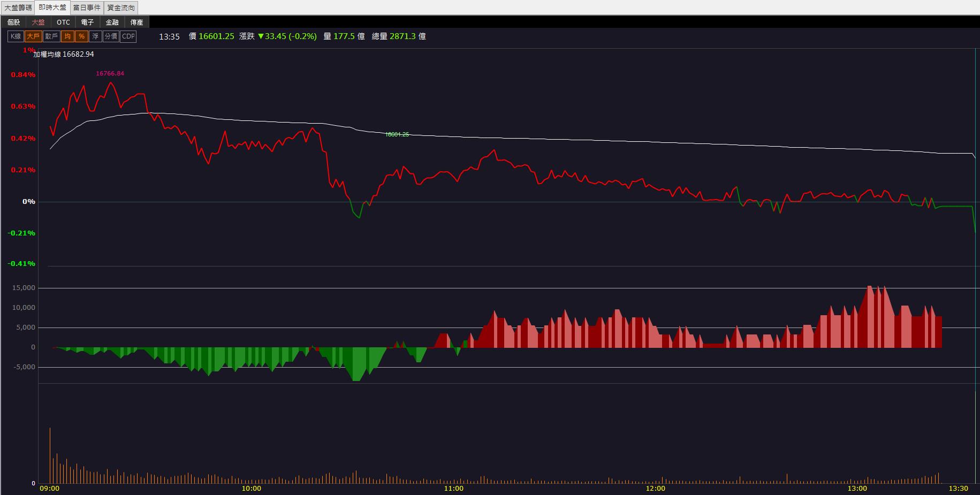
Task: Click the 0.84% axis label
Action: pyautogui.click(x=23, y=75)
